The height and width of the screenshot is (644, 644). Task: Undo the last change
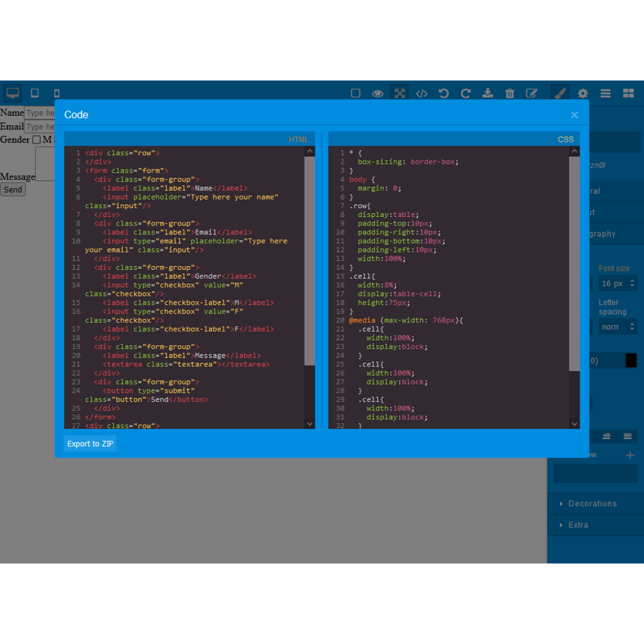tap(444, 93)
